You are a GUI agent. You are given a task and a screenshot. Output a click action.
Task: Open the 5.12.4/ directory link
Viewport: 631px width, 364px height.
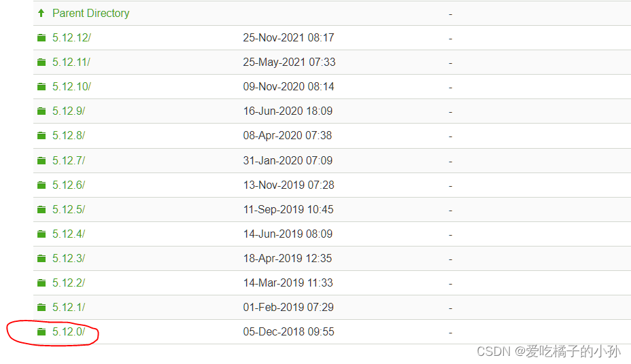[69, 234]
